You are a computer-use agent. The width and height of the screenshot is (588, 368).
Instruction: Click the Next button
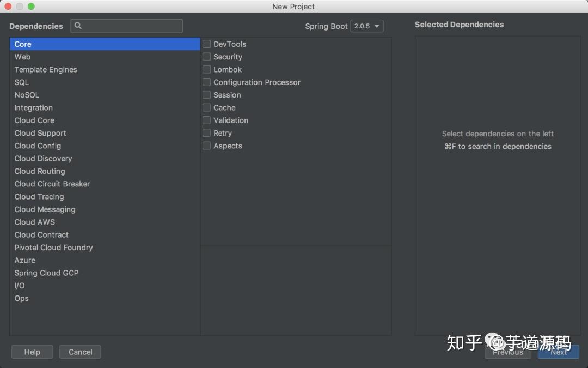point(558,352)
